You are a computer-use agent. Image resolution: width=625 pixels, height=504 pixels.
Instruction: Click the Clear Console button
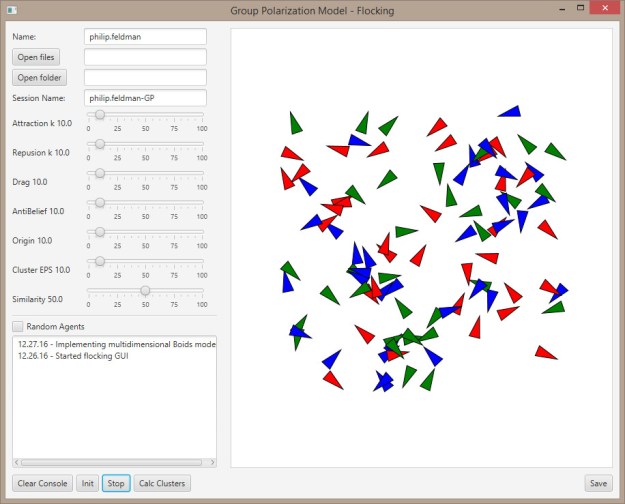(x=42, y=483)
